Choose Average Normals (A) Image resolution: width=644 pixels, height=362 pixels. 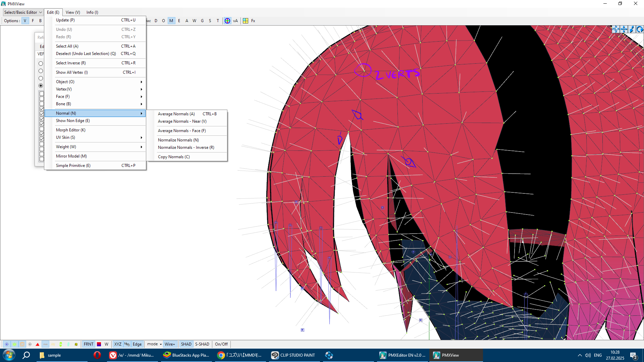click(187, 114)
